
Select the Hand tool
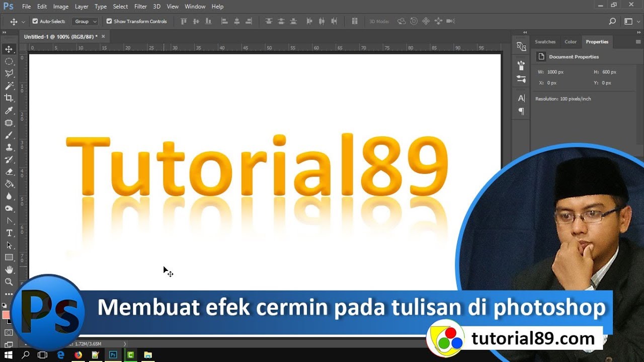(9, 270)
